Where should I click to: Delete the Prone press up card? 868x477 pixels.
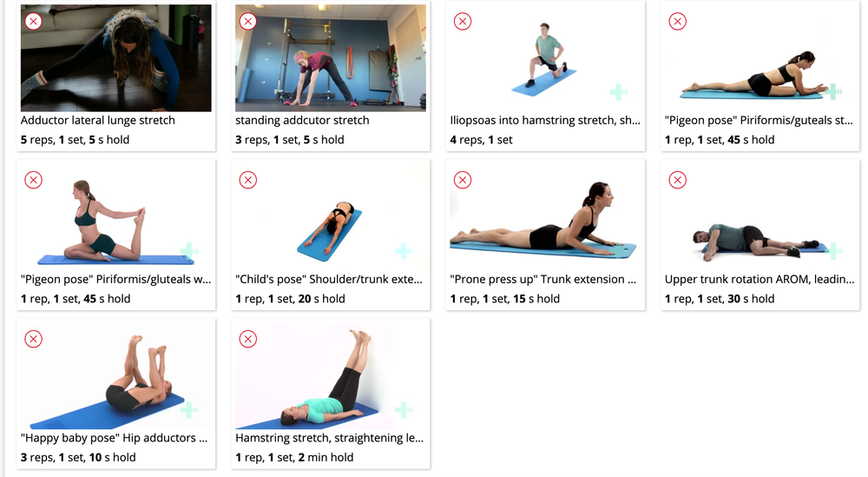pos(463,180)
